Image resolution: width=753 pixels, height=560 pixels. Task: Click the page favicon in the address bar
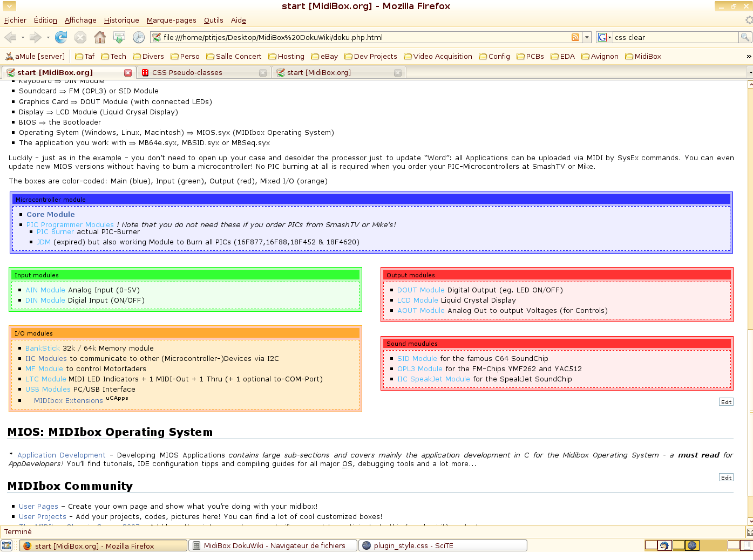[x=157, y=37]
